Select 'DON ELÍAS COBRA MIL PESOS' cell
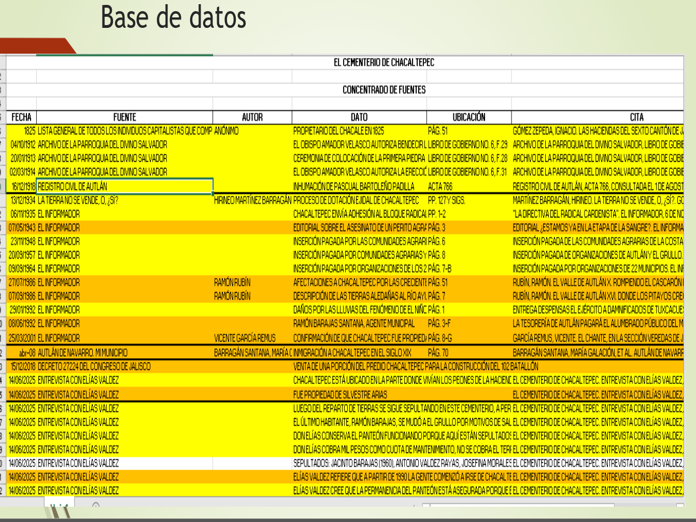 402,450
